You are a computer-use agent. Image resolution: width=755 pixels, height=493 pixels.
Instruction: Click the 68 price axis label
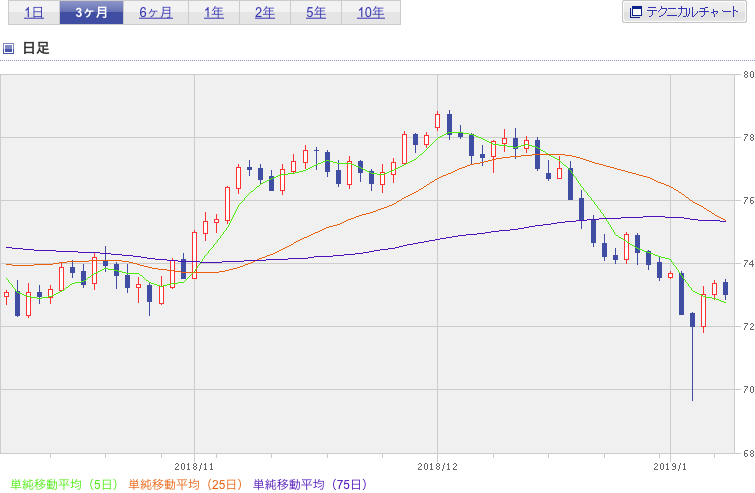[x=749, y=453]
